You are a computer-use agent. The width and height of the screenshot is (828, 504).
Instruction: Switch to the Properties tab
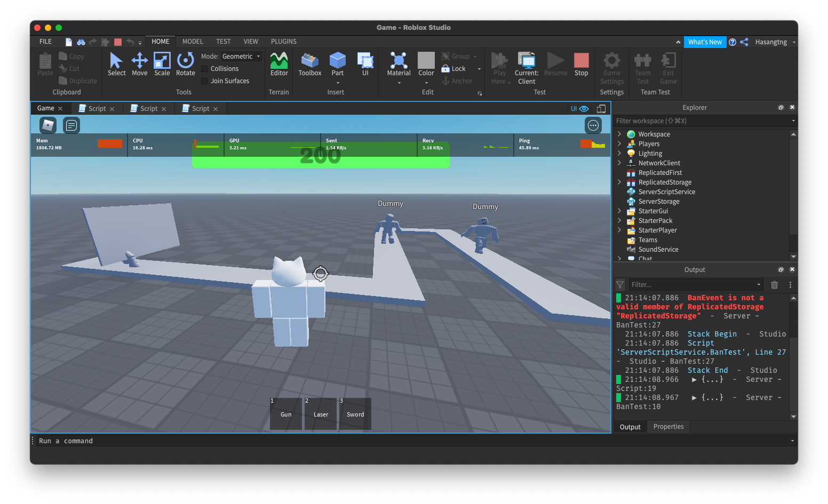668,427
